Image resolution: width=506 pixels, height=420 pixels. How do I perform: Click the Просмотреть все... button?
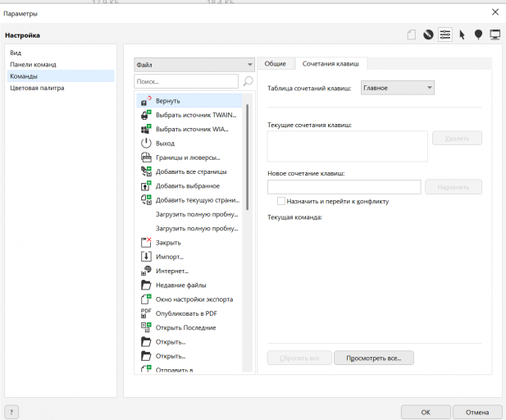tap(374, 358)
